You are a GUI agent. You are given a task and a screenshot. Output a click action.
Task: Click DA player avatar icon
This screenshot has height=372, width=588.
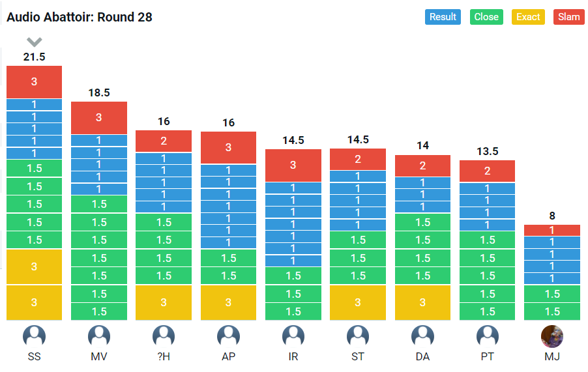(422, 336)
